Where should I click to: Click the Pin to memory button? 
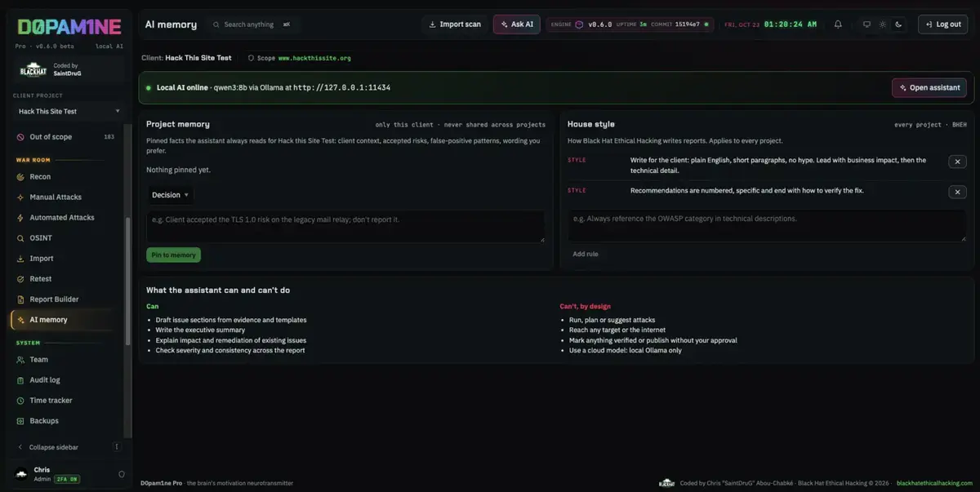point(173,255)
